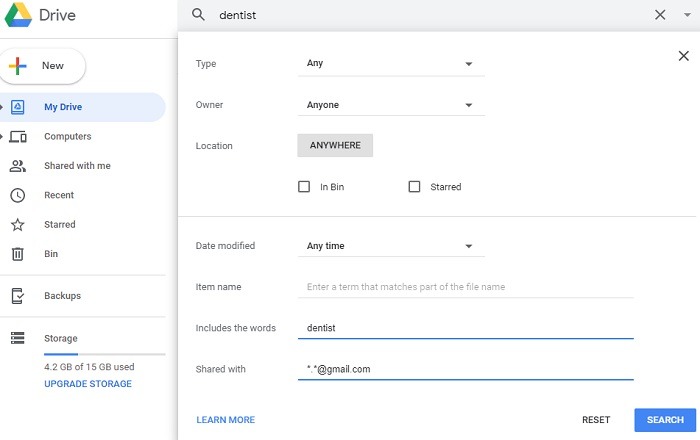Viewport: 700px width, 440px height.
Task: Open Computers in sidebar
Action: [67, 137]
